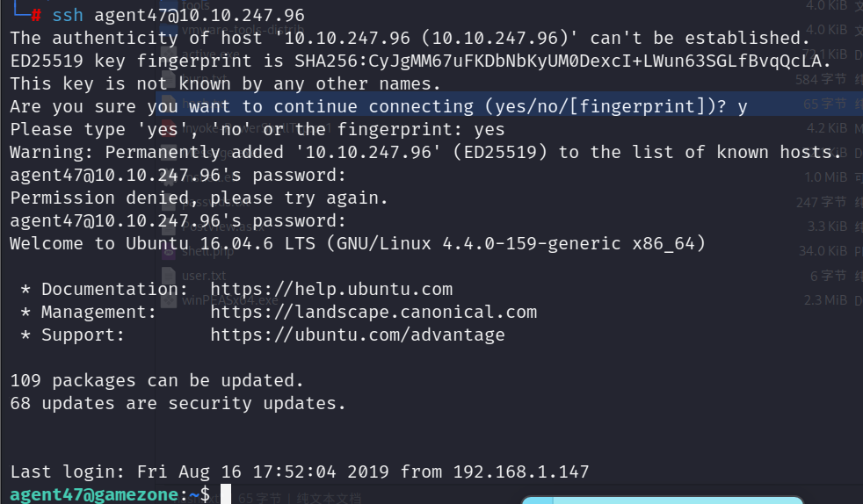Click the blue ssh command word
Viewport: 863px width, 504px height.
(67, 15)
